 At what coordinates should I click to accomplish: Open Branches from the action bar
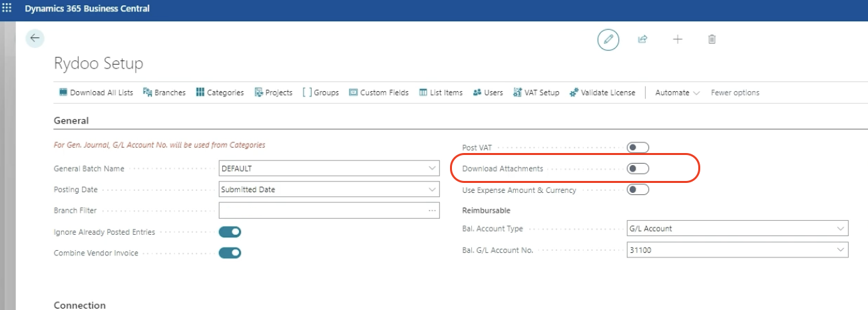coord(164,92)
